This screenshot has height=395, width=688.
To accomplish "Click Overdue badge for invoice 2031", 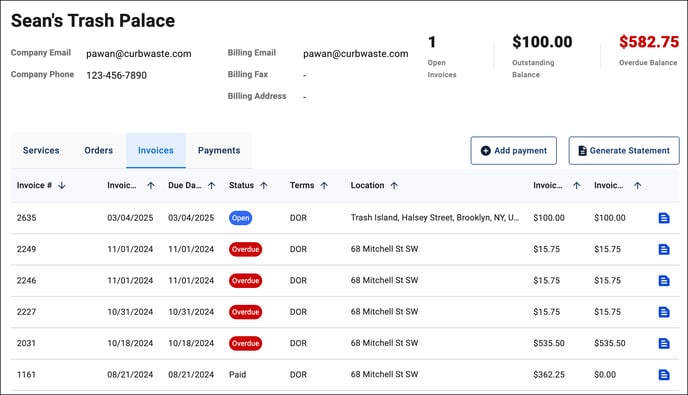I will coord(245,343).
